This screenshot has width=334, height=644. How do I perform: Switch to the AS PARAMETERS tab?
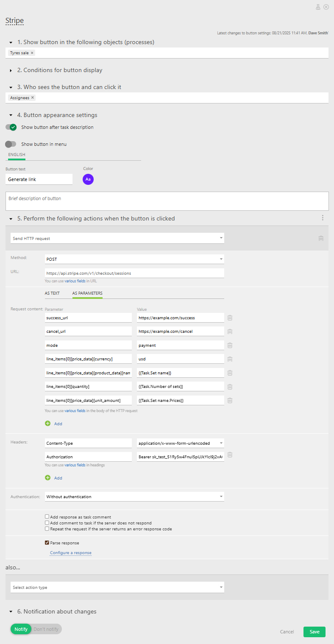87,293
